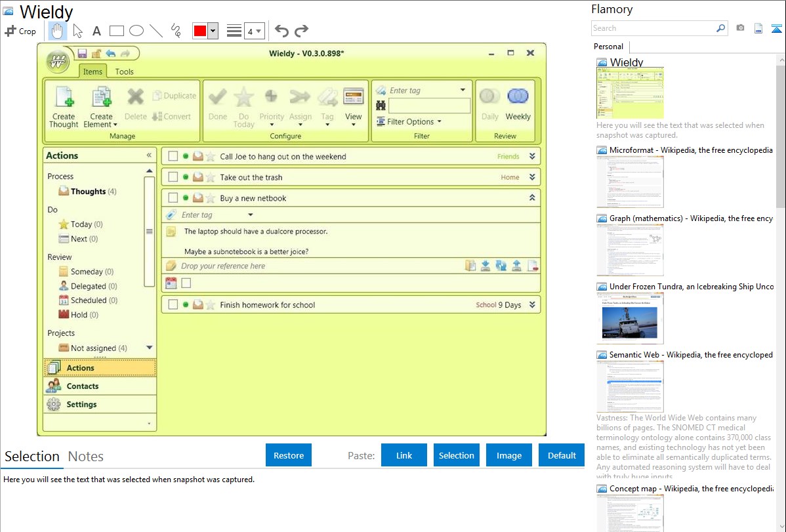Check the Call Joe to hang out checkbox

(173, 156)
